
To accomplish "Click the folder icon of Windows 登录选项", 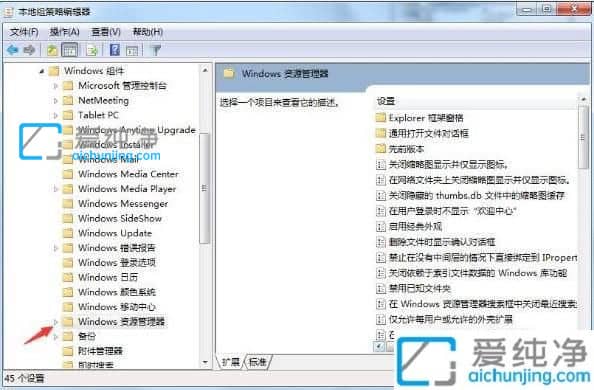I will coord(68,263).
